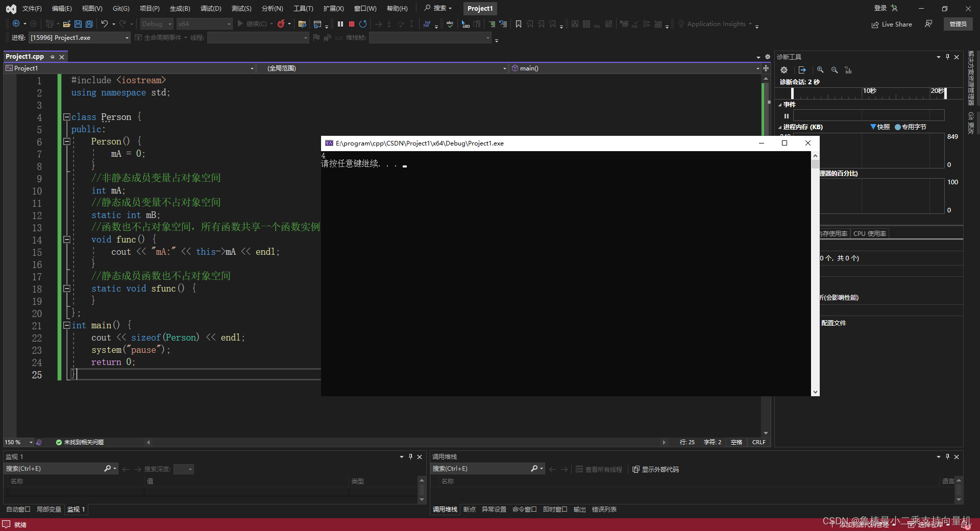Viewport: 980px width, 531px height.
Task: Click the reset view chart icon in diagnostics
Action: coord(848,70)
